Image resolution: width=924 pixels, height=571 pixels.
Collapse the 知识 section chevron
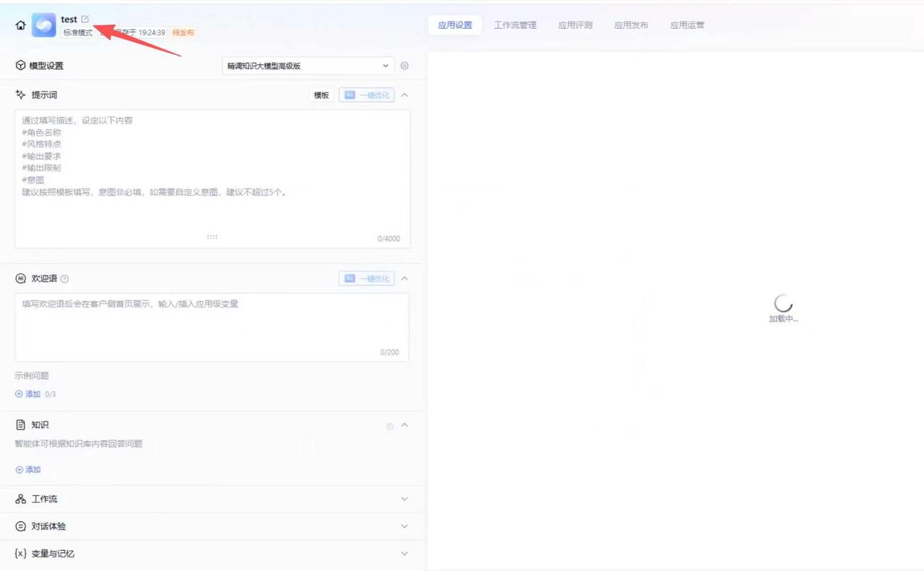(x=404, y=425)
